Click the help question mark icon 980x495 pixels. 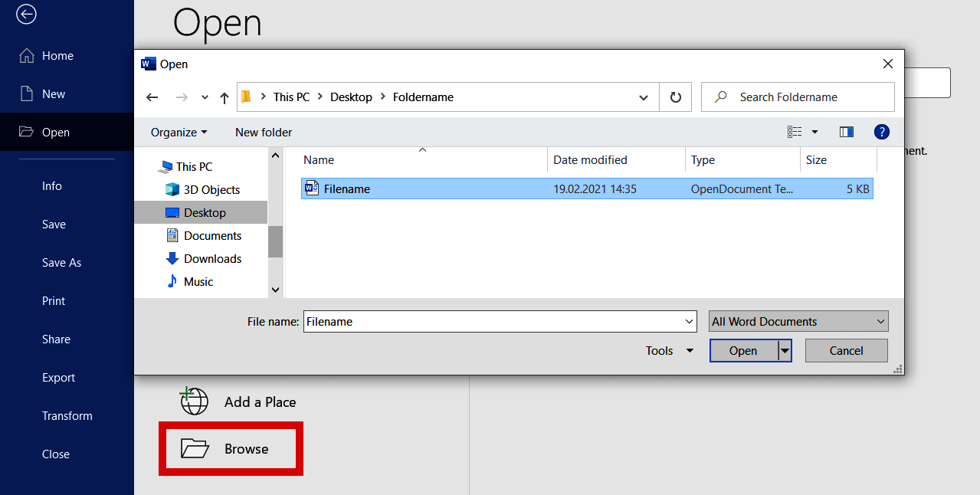pyautogui.click(x=881, y=131)
